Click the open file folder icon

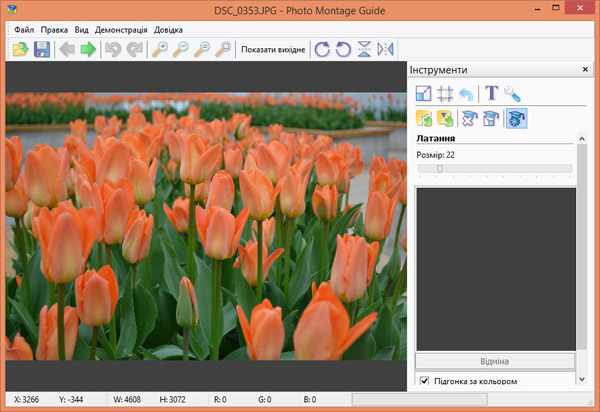pyautogui.click(x=20, y=49)
